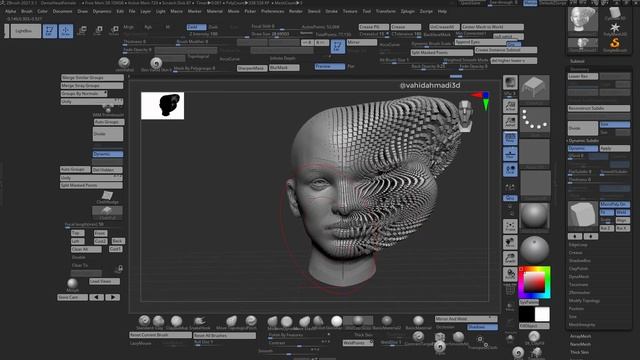Toggle Persp perspective view
Screen dimensions: 640x360
click(x=510, y=138)
